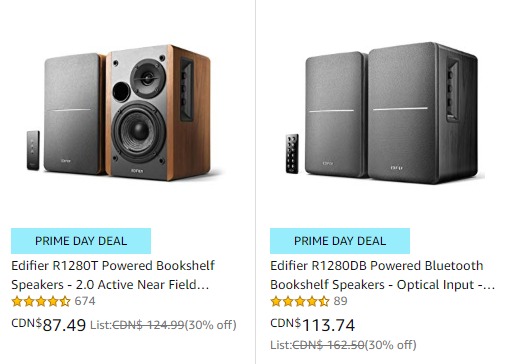
Task: Click the exposed woofer on wooden speaker
Action: [139, 131]
